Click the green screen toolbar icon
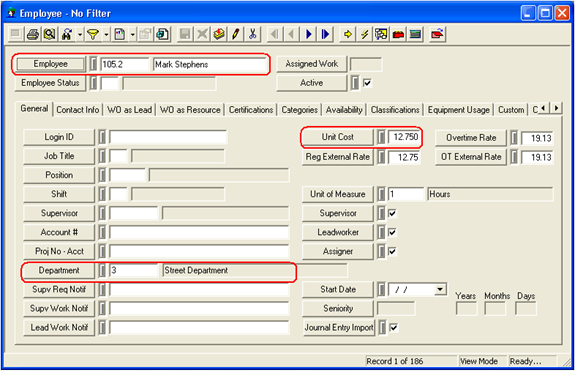The width and height of the screenshot is (575, 371). (415, 34)
